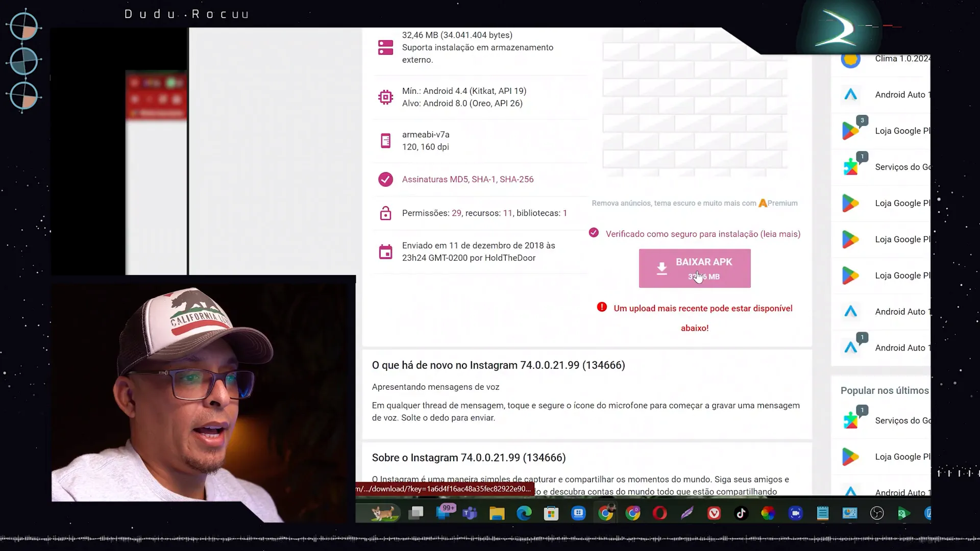Click the pink verified checkmark beside Assinaturas

[385, 180]
